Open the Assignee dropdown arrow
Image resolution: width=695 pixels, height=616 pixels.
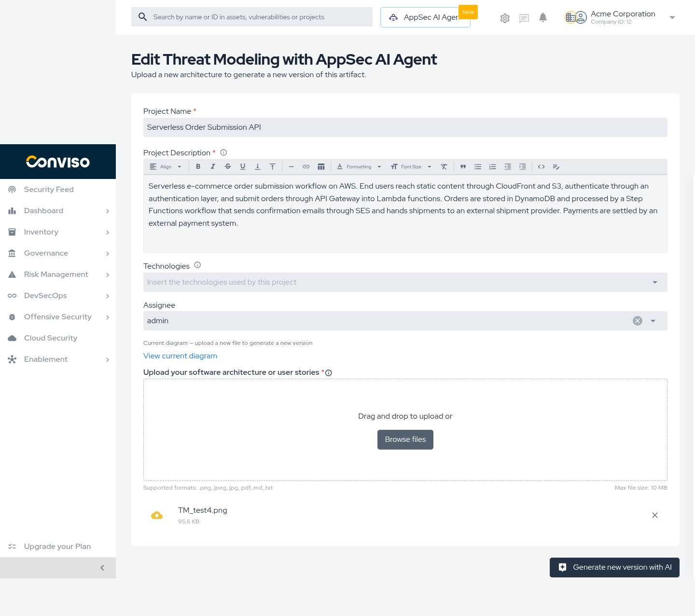[x=653, y=321]
